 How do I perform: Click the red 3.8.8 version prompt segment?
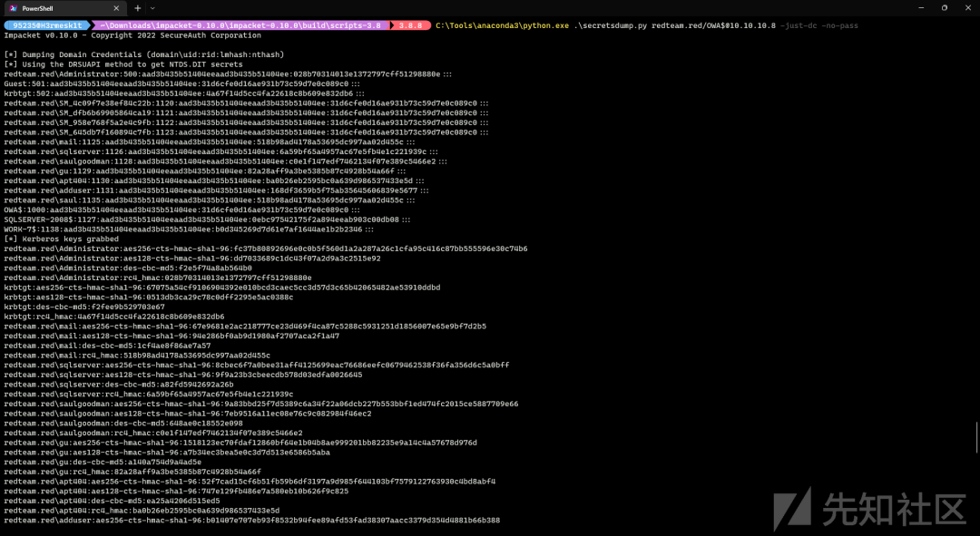(411, 25)
